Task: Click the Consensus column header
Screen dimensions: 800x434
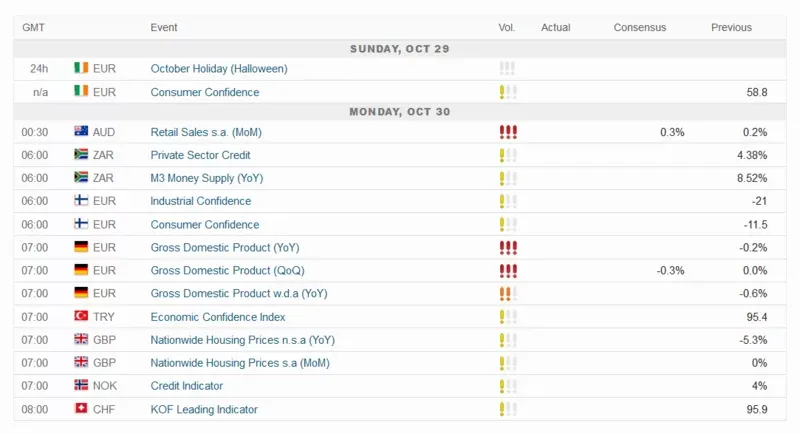Action: click(639, 28)
